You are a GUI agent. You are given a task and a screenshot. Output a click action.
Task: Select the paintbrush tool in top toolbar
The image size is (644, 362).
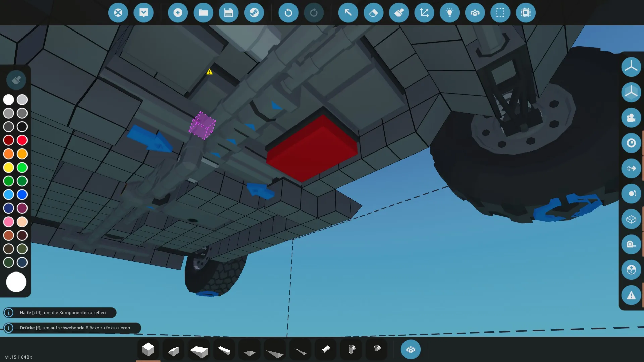point(399,13)
